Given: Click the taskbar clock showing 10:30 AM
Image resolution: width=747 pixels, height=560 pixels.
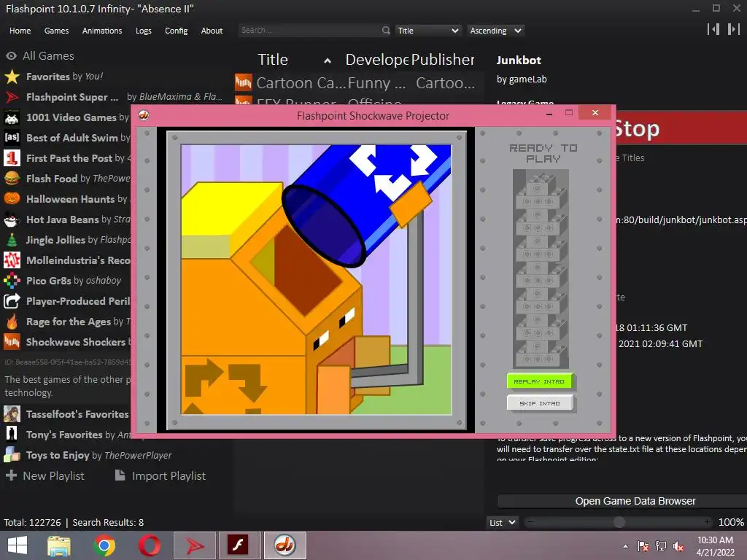Looking at the screenshot, I should pyautogui.click(x=715, y=546).
